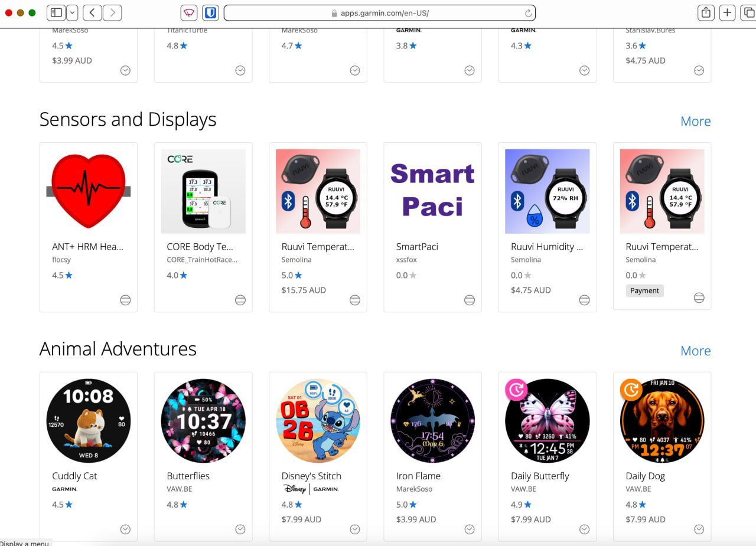The width and height of the screenshot is (756, 546).
Task: Click watch face icon on Cuddly Cat card
Action: point(125,529)
